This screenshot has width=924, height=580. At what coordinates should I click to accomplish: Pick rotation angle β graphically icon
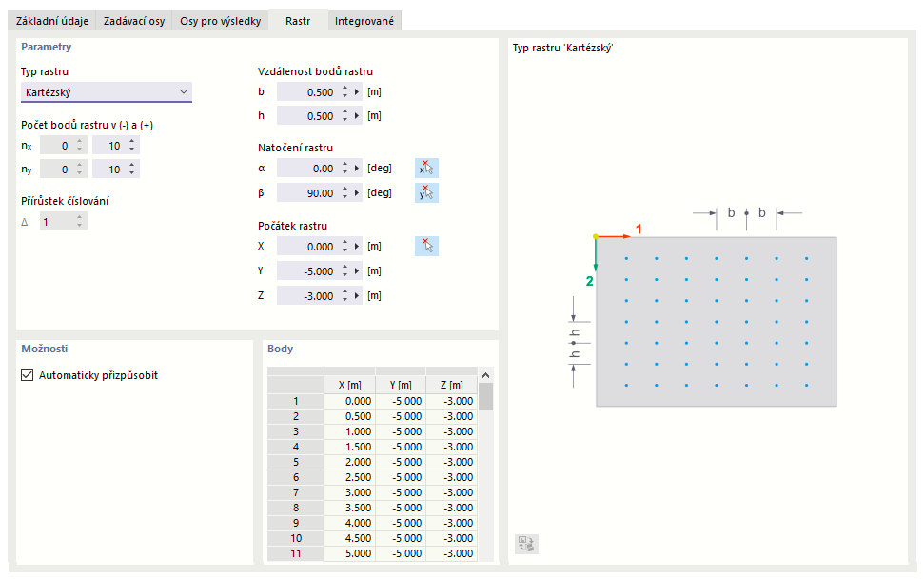pos(426,193)
